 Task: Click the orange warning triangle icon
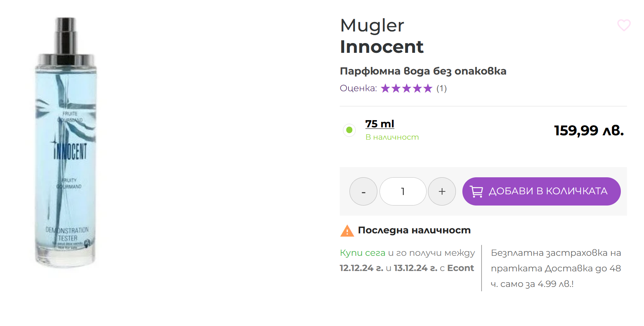click(x=347, y=230)
